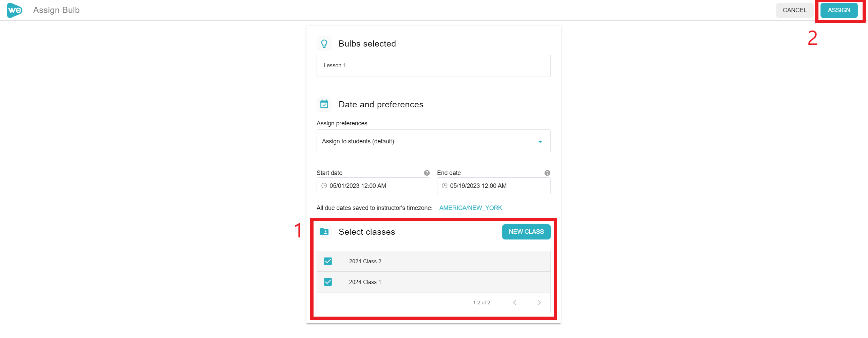
Task: Click the folder icon beside Select classes
Action: 324,232
